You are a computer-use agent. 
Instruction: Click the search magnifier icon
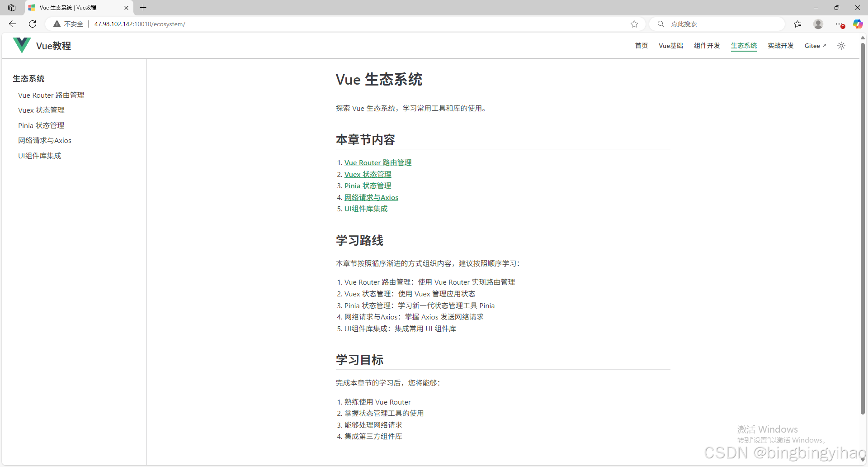[x=661, y=24]
